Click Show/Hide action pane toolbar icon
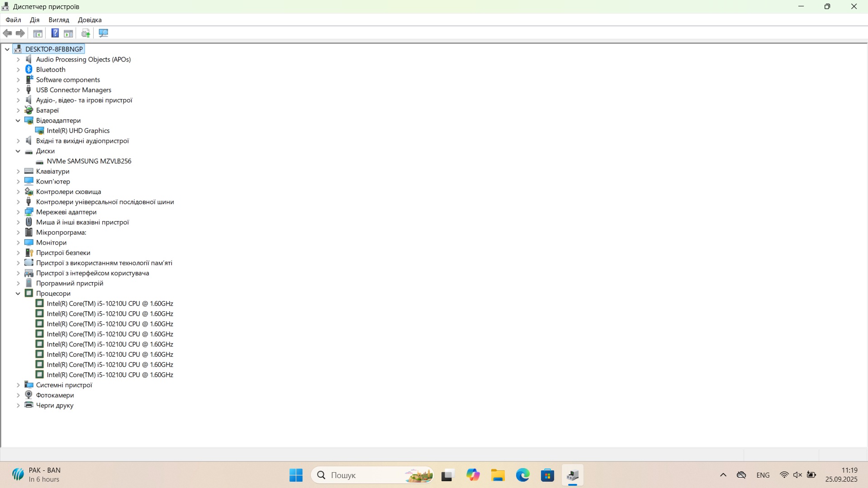Viewport: 868px width, 488px height. [x=68, y=33]
